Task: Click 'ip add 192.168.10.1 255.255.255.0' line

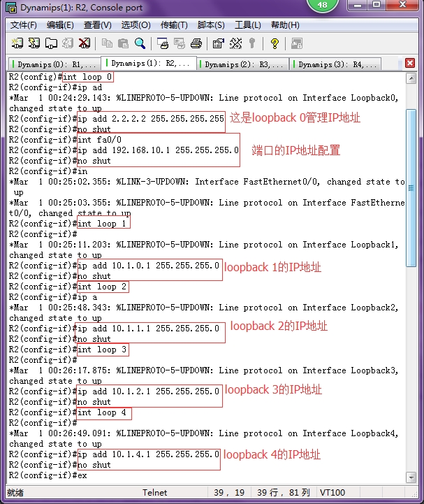Action: coord(158,150)
